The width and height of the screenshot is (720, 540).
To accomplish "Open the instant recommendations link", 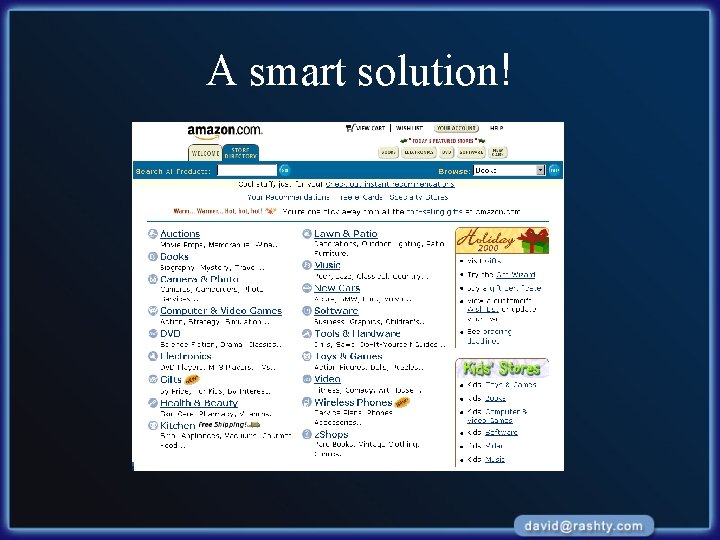I will [390, 184].
